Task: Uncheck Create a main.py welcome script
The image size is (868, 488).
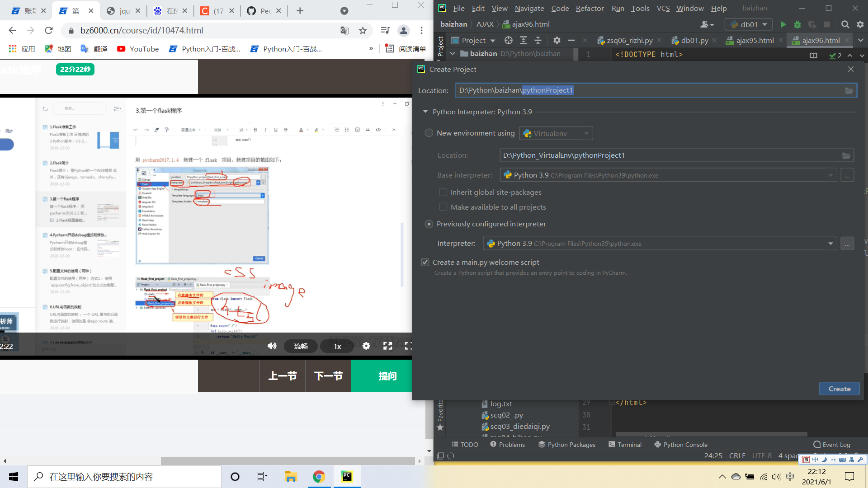Action: [x=425, y=263]
